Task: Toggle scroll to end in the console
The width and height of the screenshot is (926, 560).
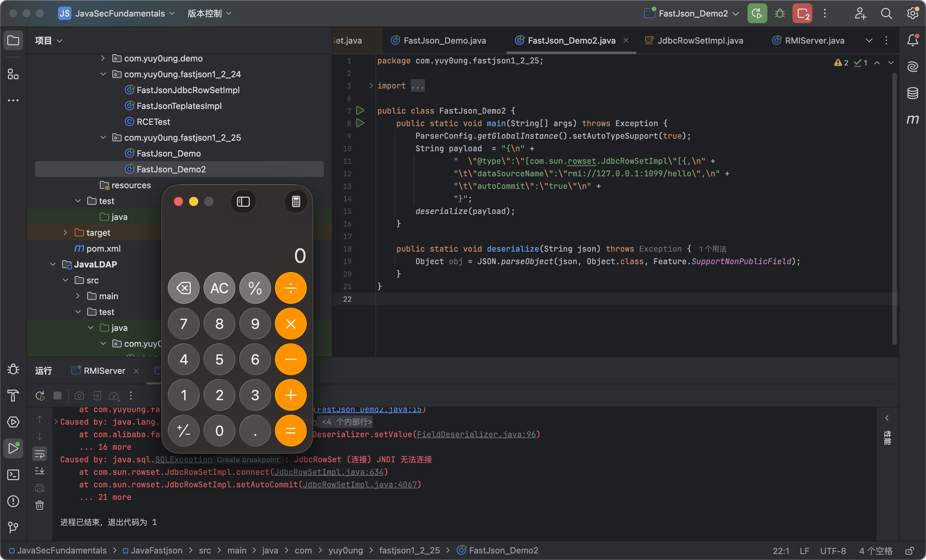Action: click(x=39, y=471)
